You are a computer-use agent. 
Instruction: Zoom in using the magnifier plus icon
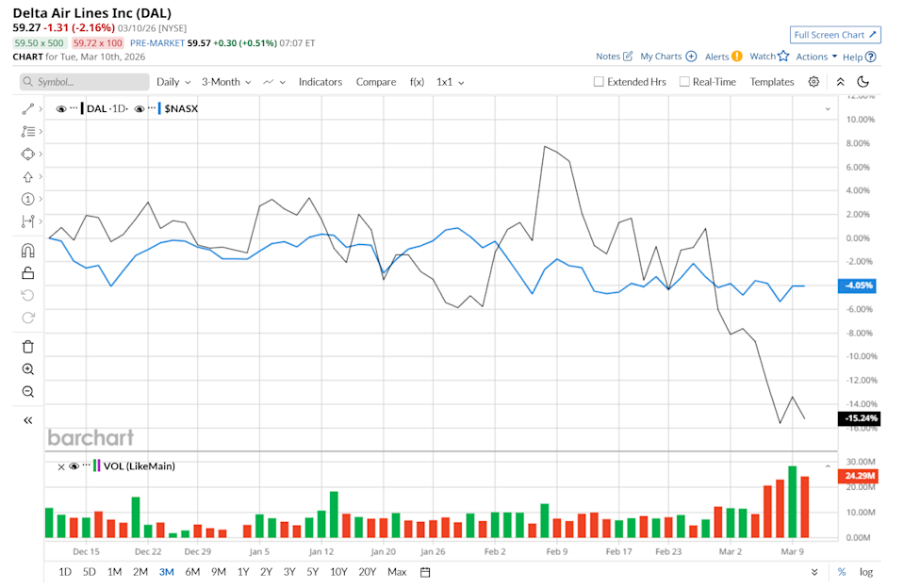[27, 369]
